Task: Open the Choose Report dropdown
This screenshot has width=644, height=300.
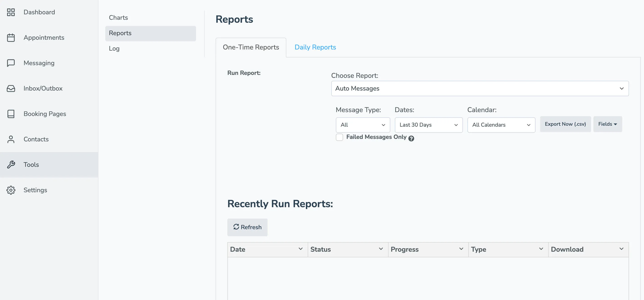Action: (x=480, y=88)
